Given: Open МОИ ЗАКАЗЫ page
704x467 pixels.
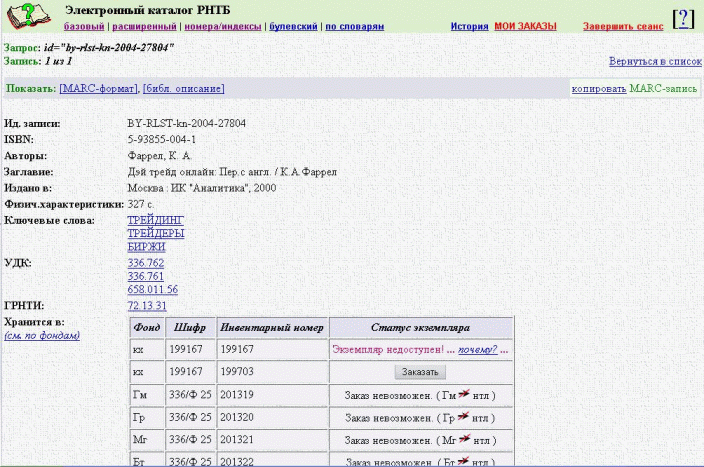Looking at the screenshot, I should [x=525, y=26].
